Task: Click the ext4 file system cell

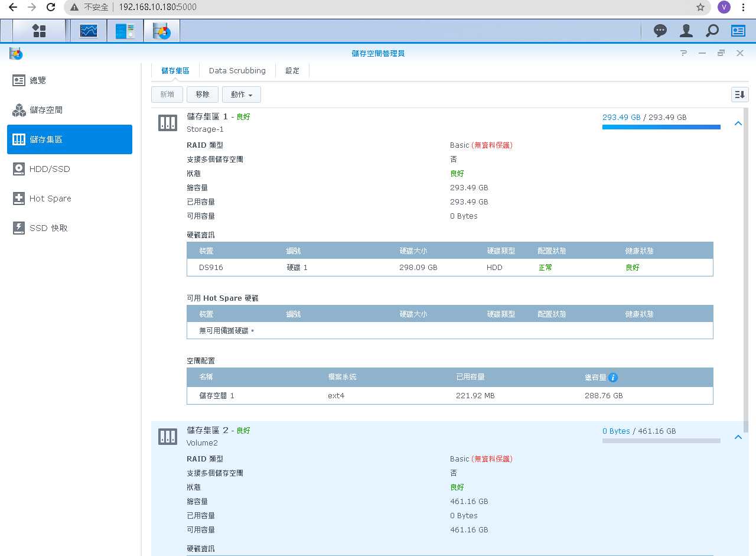Action: [x=336, y=396]
